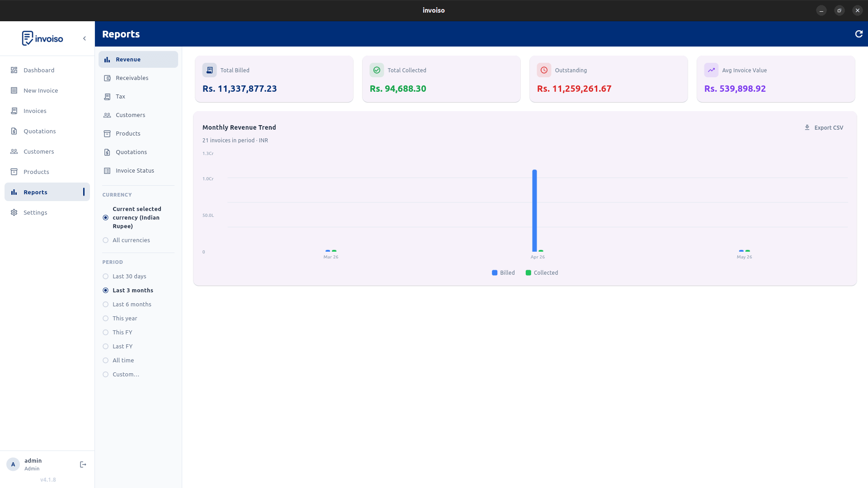Click the Invoice Status list icon
This screenshot has height=488, width=868.
(107, 171)
